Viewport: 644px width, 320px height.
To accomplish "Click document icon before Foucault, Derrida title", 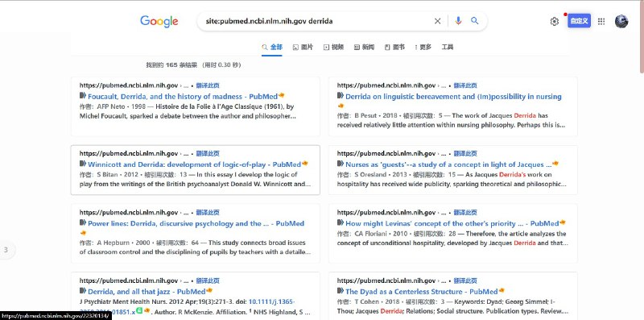I will (83, 96).
